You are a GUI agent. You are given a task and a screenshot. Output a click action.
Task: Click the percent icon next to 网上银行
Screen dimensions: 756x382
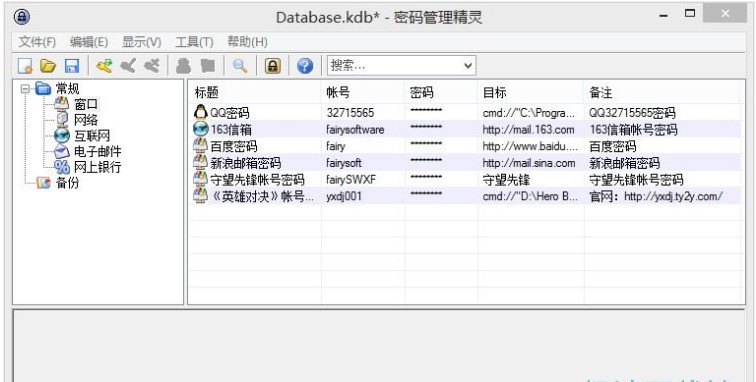62,167
